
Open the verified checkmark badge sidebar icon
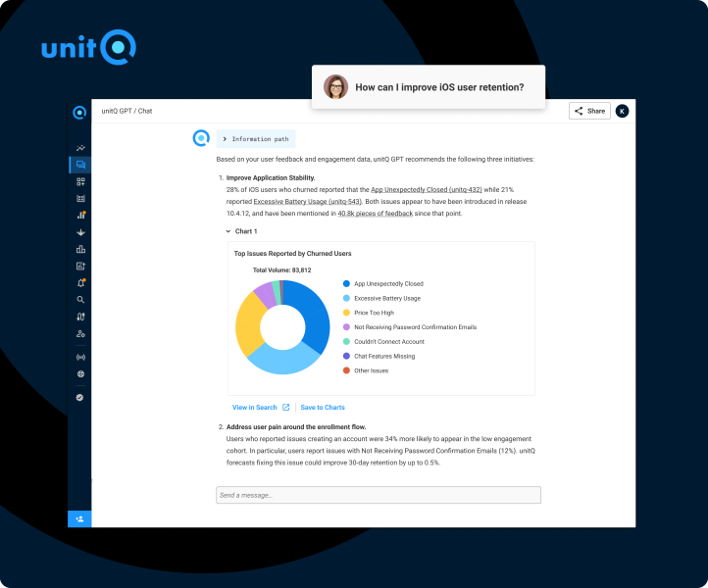point(79,398)
